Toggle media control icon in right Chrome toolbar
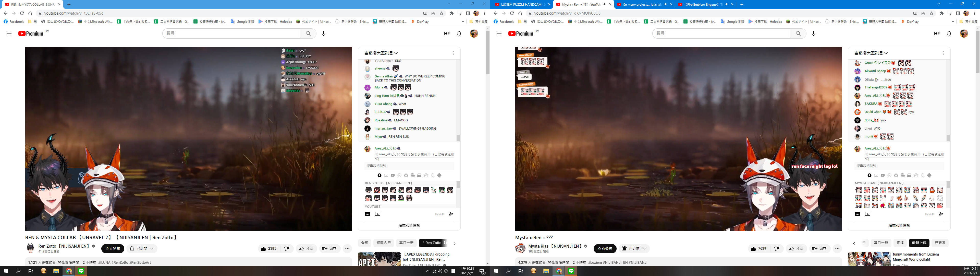 950,13
